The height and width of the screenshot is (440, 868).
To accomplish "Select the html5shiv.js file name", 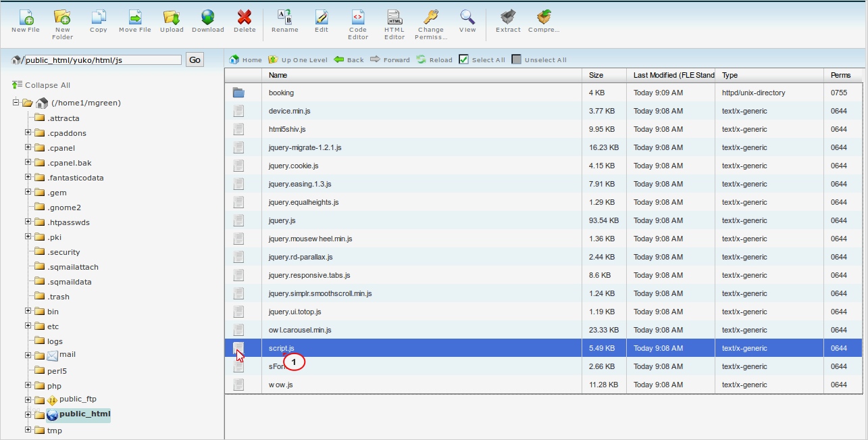I will [287, 129].
